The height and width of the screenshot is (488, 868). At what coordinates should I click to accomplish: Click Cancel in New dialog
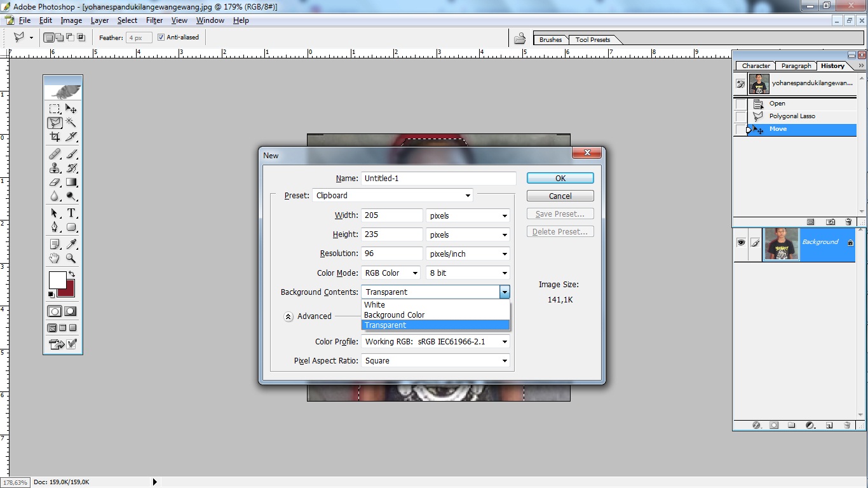coord(560,196)
